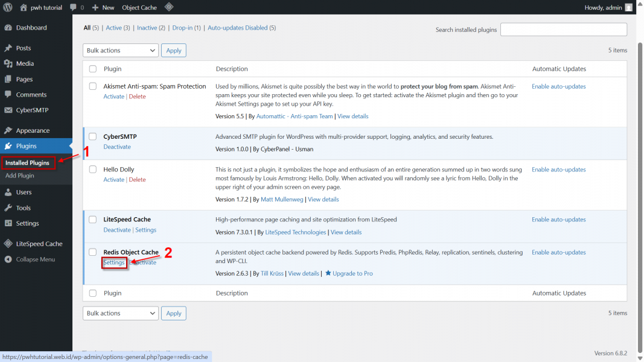Open Matt Mullenweg author link
Screen dimensions: 644x362
pos(282,200)
